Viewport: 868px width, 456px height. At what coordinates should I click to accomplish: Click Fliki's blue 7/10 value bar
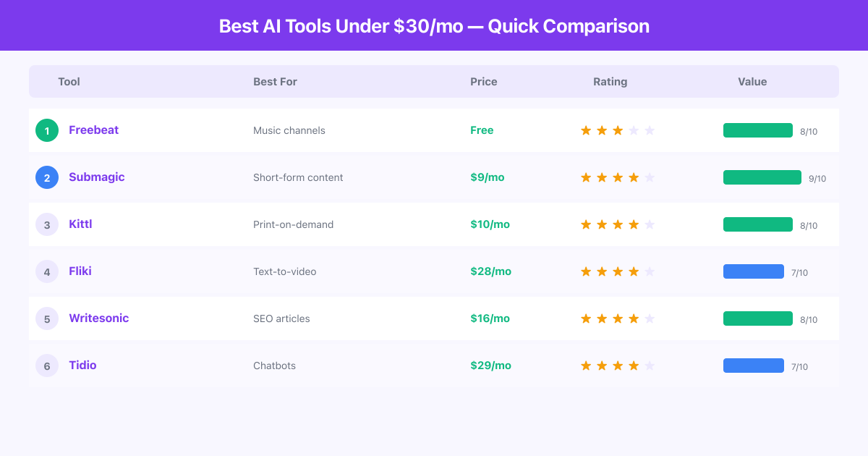(x=753, y=271)
